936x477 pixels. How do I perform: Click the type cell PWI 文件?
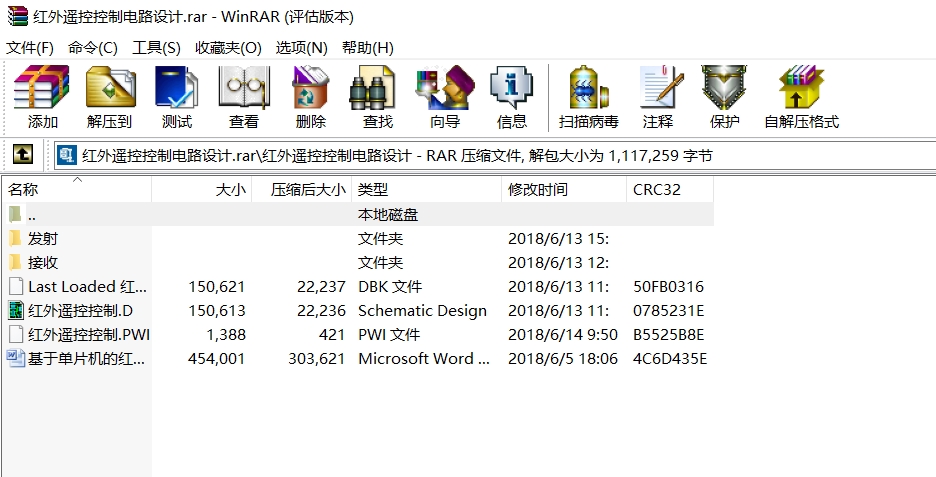point(389,334)
